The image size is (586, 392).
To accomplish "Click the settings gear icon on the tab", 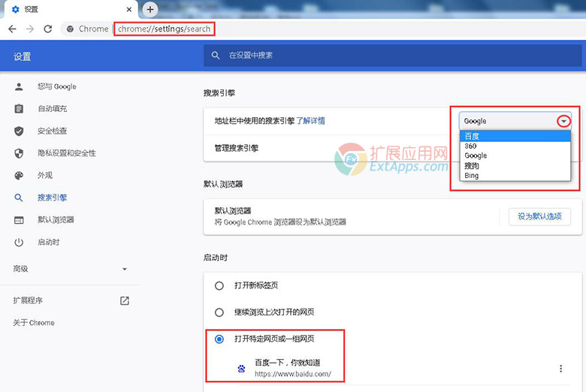I will pos(15,9).
